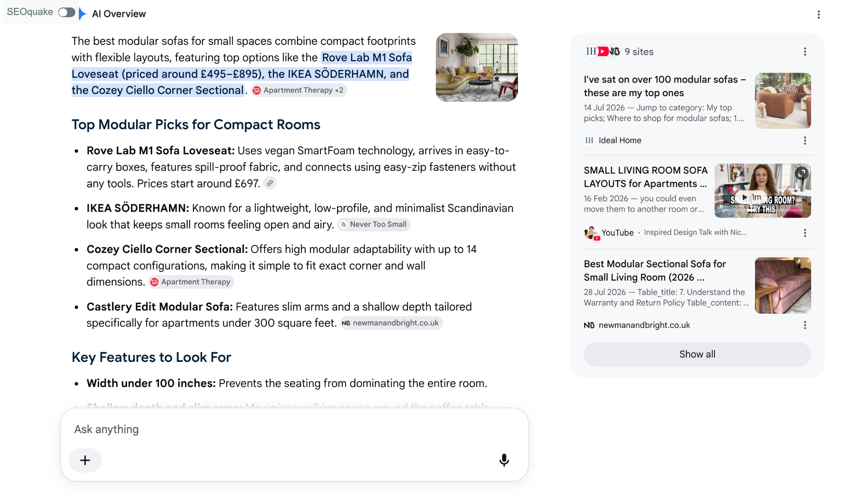Image resolution: width=859 pixels, height=504 pixels.
Task: Click the 'Ideal Home' source name
Action: click(x=620, y=140)
